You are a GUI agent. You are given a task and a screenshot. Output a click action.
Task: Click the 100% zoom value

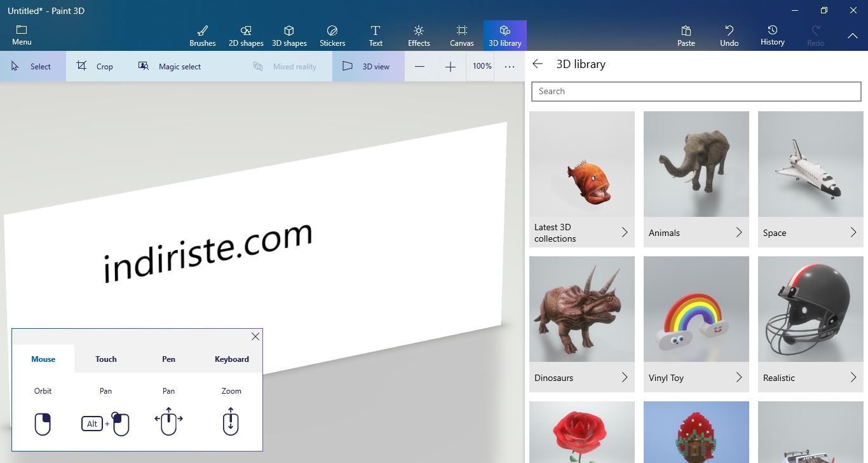tap(482, 66)
